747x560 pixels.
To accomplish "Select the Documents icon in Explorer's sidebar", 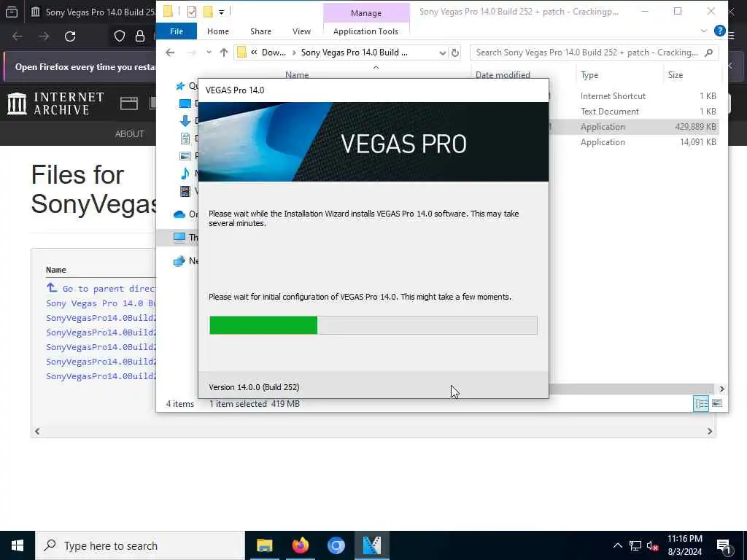I will (185, 138).
